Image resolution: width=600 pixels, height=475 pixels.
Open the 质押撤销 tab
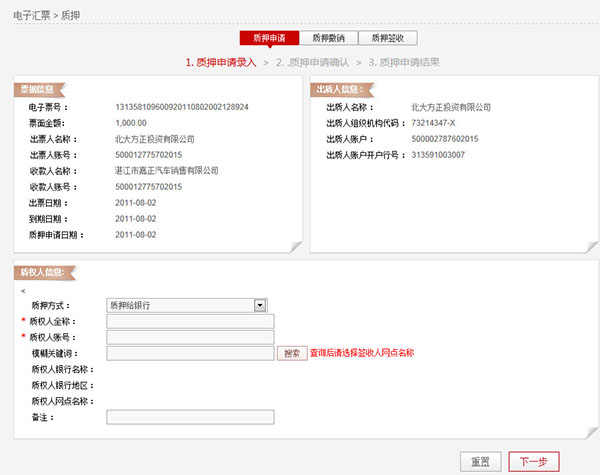click(328, 39)
